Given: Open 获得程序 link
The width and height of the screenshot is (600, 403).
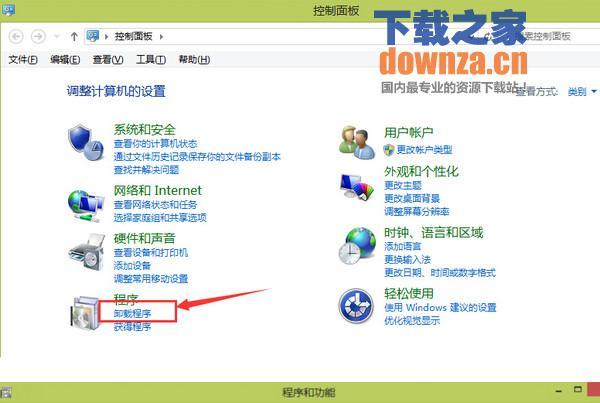Looking at the screenshot, I should (132, 327).
